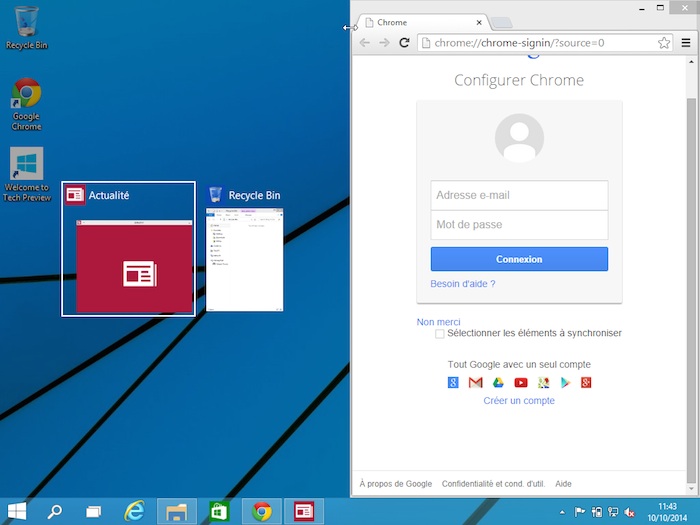Screen dimensions: 700x525
Task: Click the Recycle Bin icon in its thumbnail header
Action: click(215, 195)
